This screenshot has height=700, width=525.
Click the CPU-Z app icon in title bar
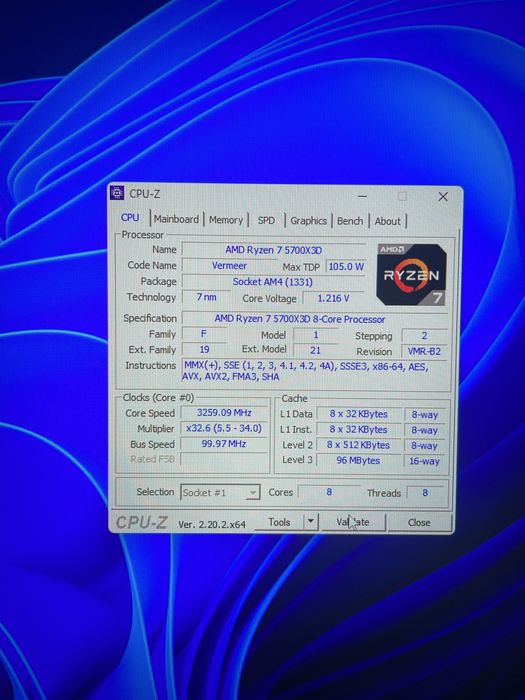[x=117, y=193]
